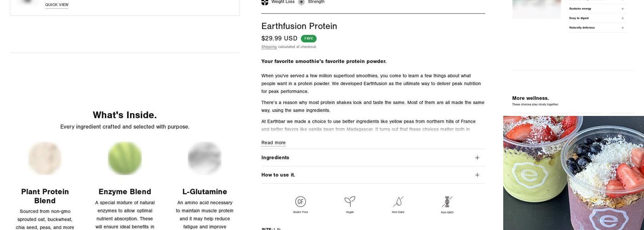Expand the Easy to digest item

coord(622,18)
